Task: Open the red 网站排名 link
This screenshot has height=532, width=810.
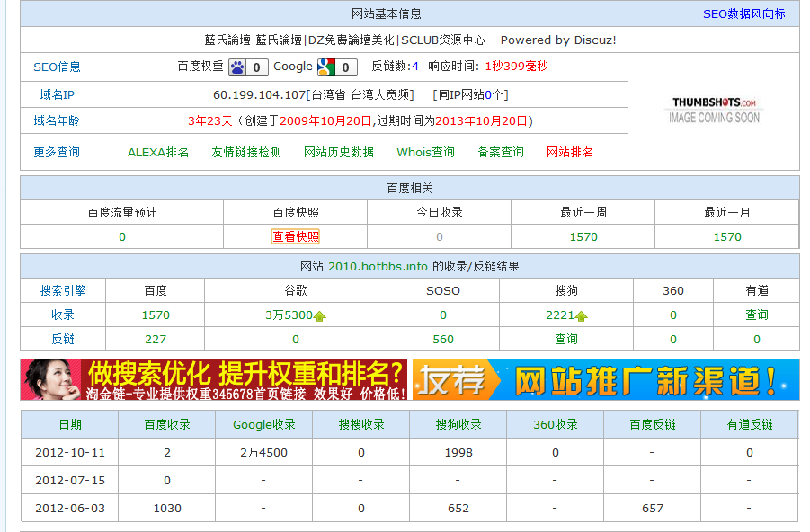Action: 570,153
